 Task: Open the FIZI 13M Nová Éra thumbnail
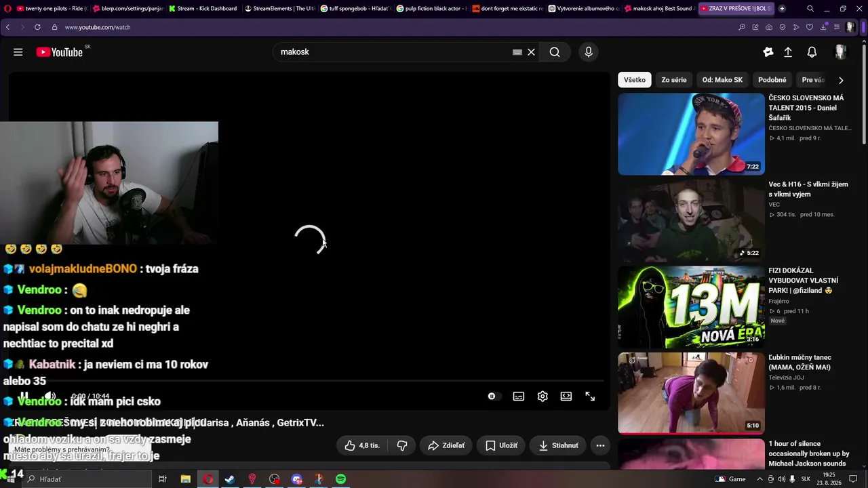point(691,307)
